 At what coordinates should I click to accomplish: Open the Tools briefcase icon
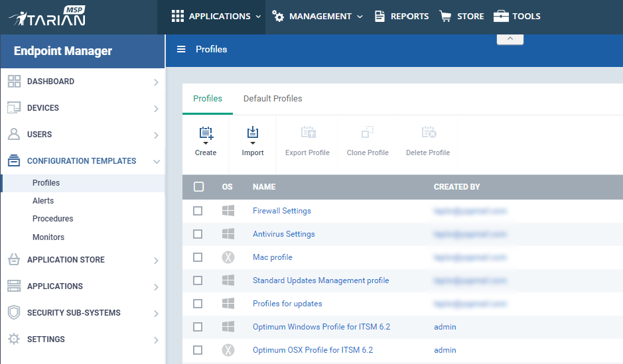pyautogui.click(x=501, y=17)
